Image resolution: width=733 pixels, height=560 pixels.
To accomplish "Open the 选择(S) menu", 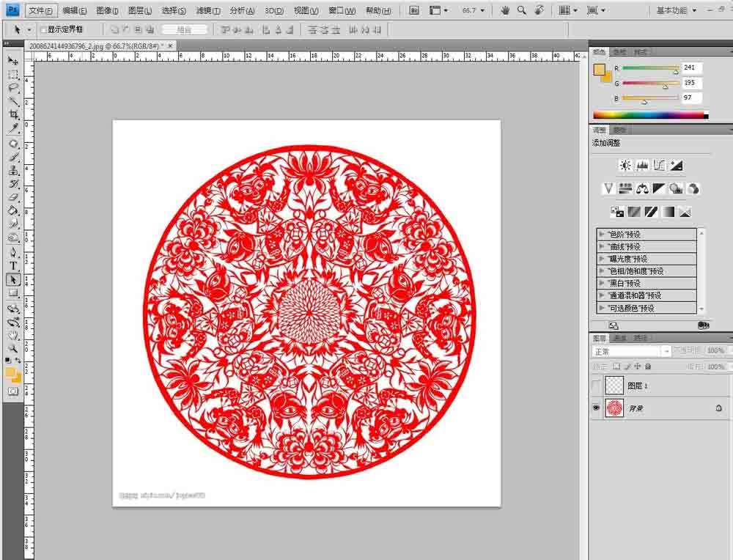I will click(174, 10).
